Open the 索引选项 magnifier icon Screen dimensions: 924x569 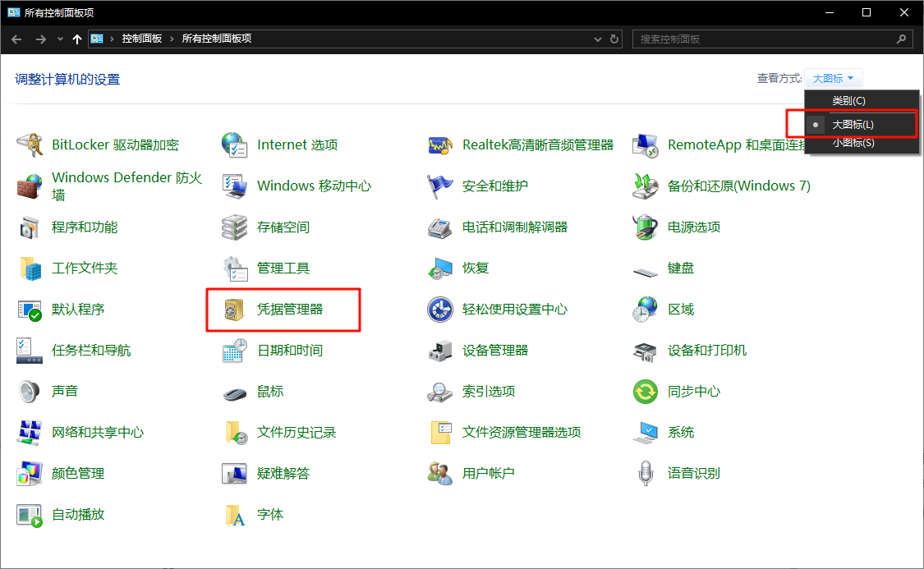439,391
